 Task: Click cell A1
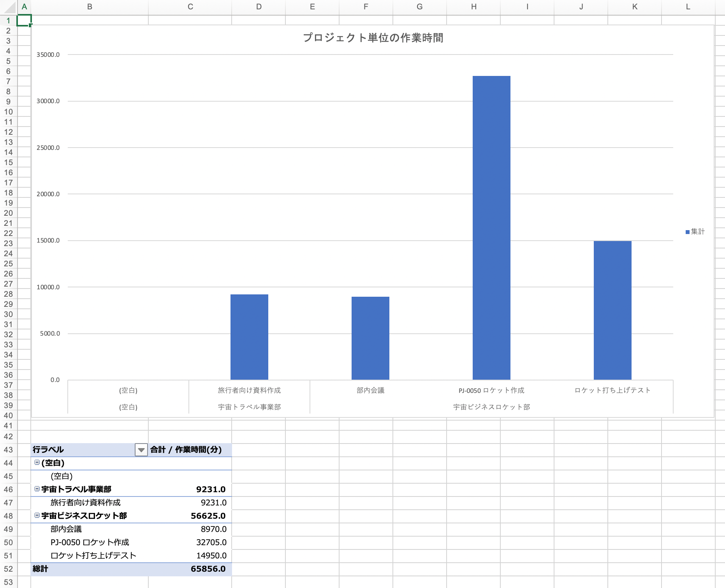click(24, 20)
